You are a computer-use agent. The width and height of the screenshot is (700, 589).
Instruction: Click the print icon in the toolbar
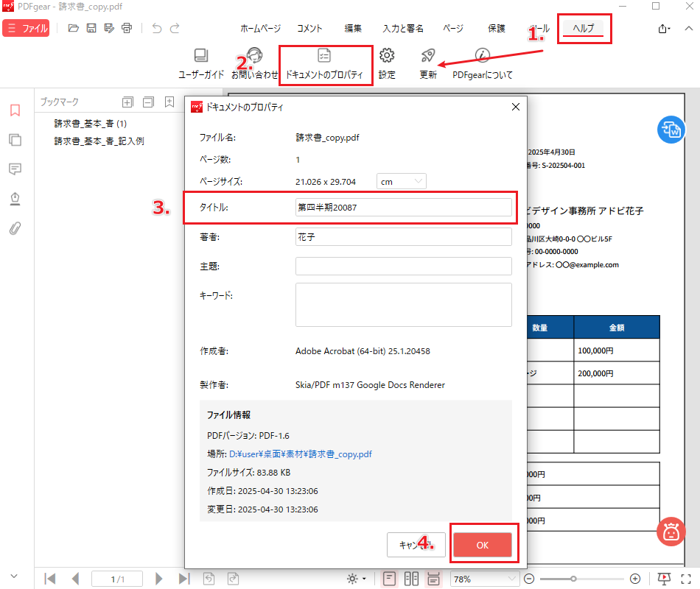click(x=127, y=28)
